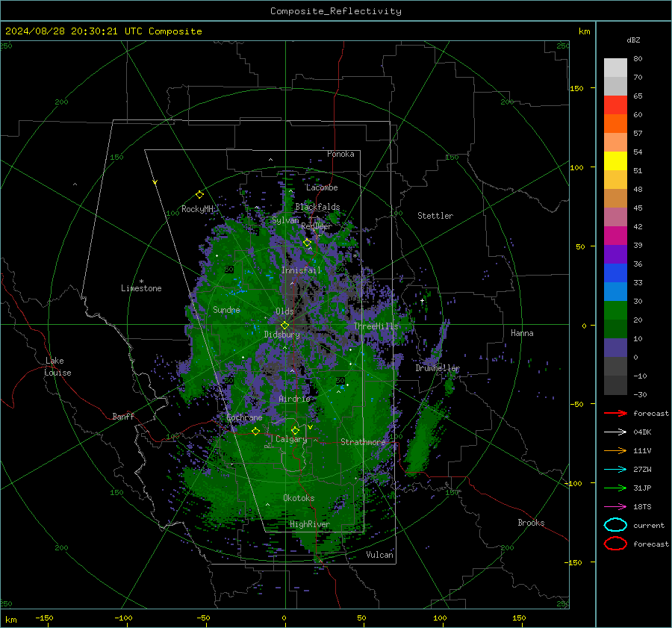Click the Brooks city label
The image size is (672, 628).
point(531,523)
